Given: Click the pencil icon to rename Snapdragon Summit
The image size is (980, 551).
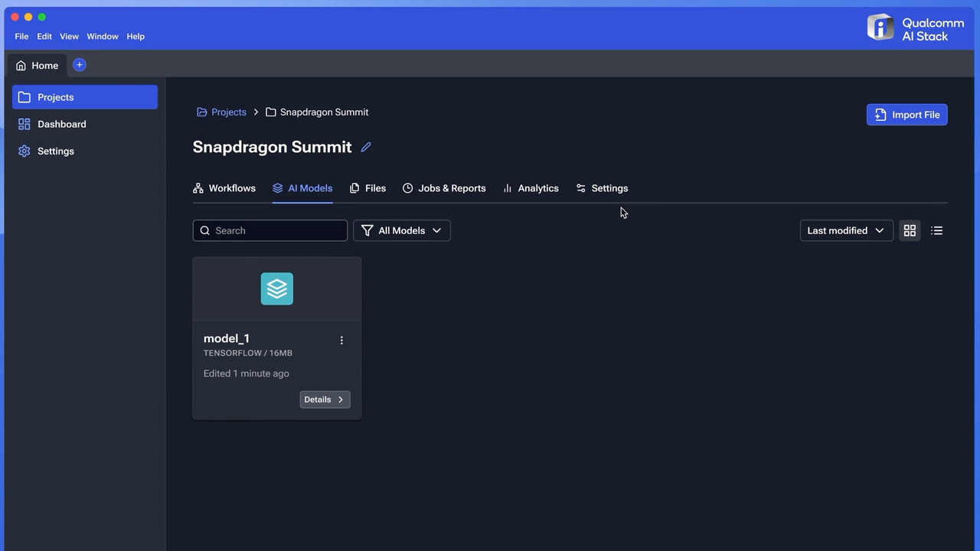Looking at the screenshot, I should tap(366, 147).
